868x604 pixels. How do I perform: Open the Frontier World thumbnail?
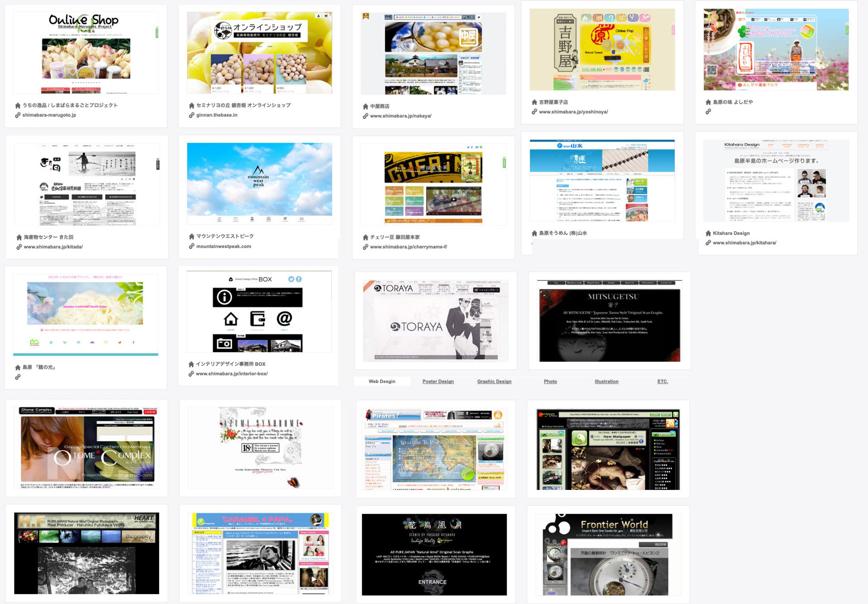[608, 555]
